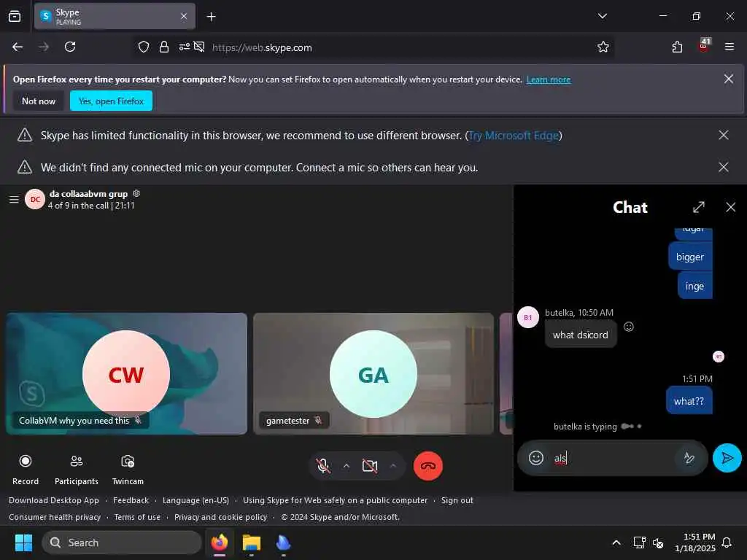The height and width of the screenshot is (560, 747).
Task: Toggle the muted microphone button
Action: click(x=323, y=466)
